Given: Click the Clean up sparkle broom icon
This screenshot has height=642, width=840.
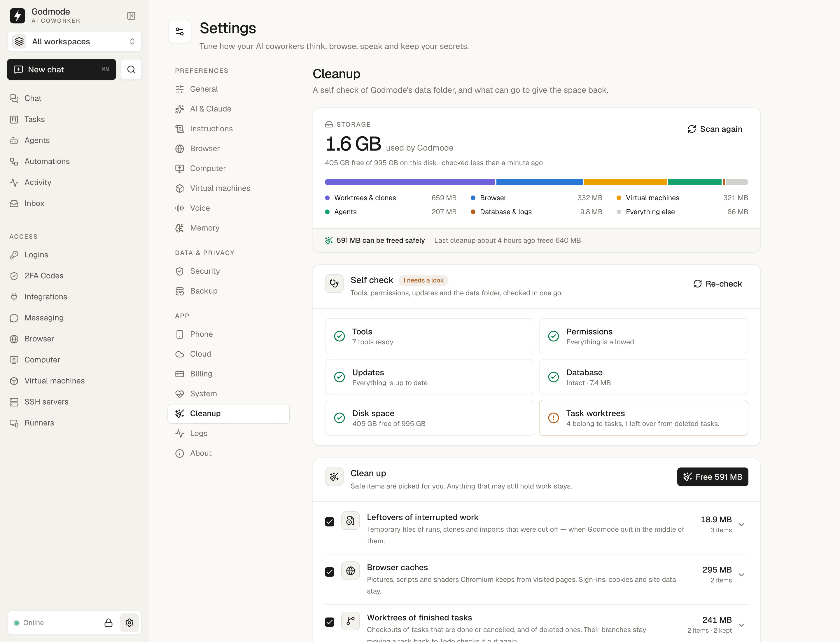Looking at the screenshot, I should 334,477.
